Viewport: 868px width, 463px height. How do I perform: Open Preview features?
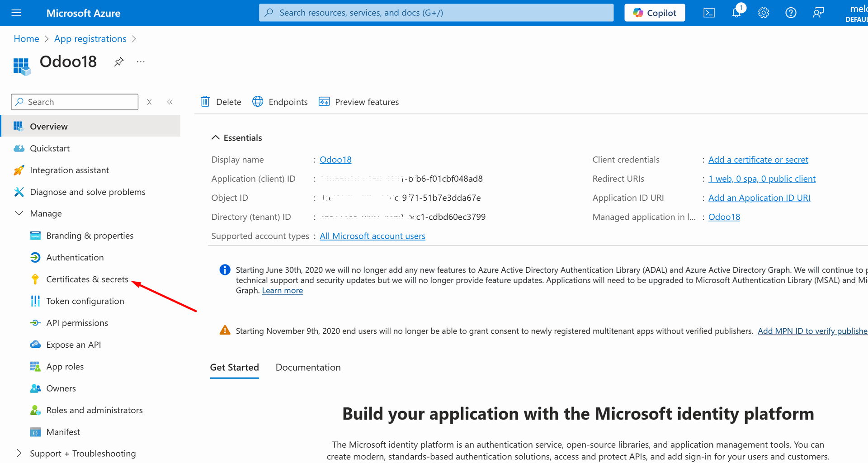pos(359,102)
